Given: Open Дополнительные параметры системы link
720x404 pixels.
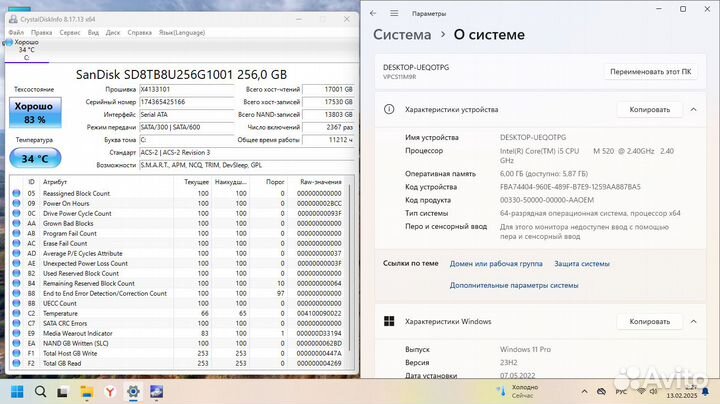Looking at the screenshot, I should point(514,286).
